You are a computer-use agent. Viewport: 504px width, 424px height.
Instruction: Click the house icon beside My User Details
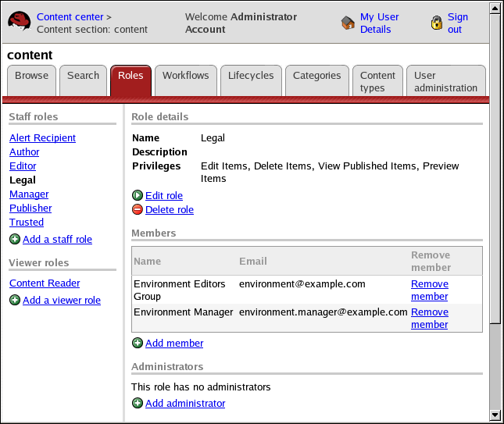[x=349, y=23]
